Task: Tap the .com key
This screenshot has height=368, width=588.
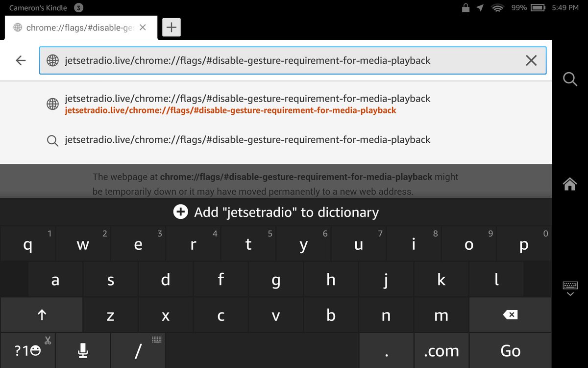Action: coord(441,350)
